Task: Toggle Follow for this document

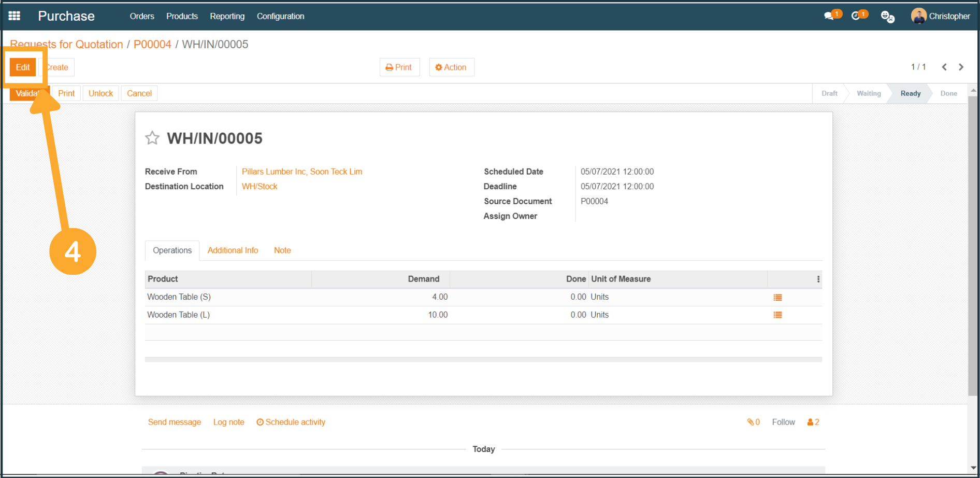Action: pyautogui.click(x=783, y=422)
